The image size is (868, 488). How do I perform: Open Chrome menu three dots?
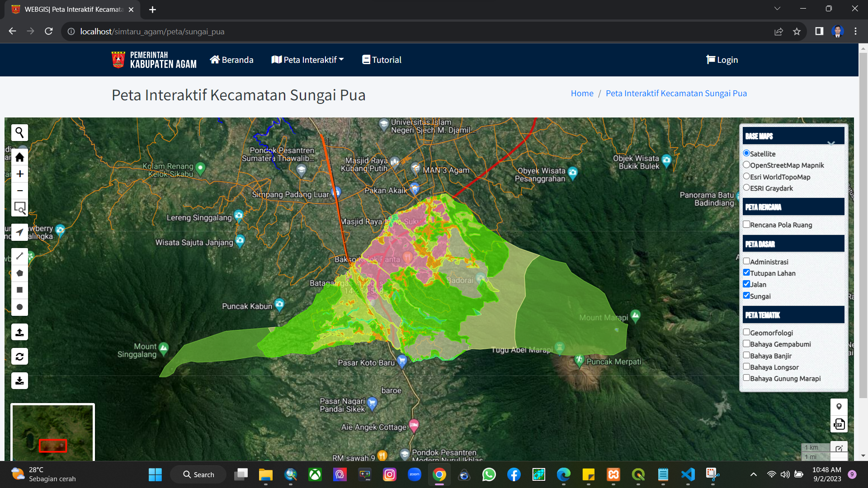855,32
